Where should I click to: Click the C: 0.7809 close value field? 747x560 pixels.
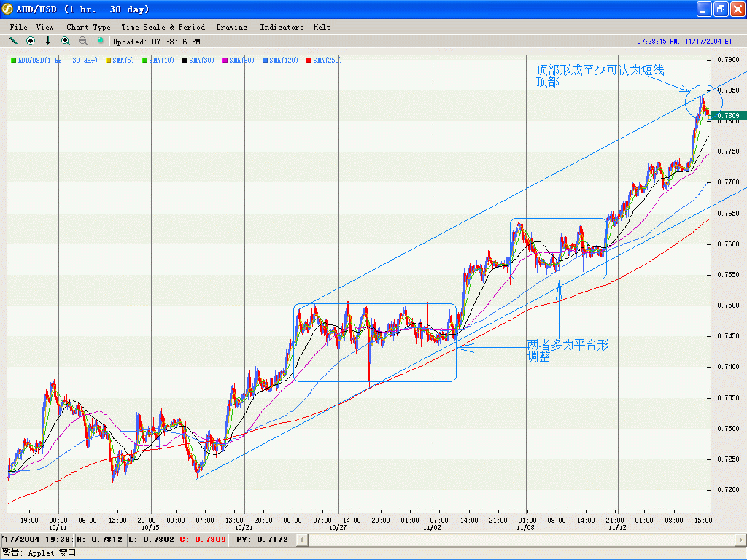(x=203, y=540)
